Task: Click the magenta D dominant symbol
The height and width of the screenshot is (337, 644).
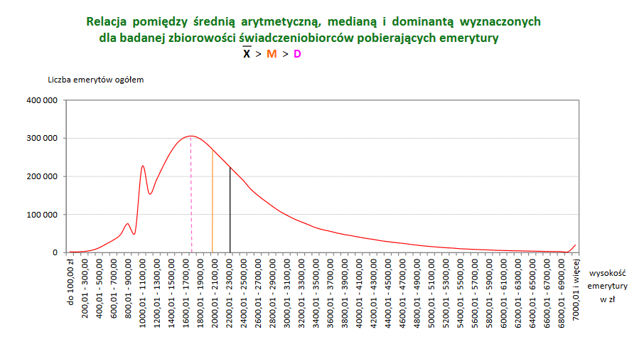Action: coord(296,54)
